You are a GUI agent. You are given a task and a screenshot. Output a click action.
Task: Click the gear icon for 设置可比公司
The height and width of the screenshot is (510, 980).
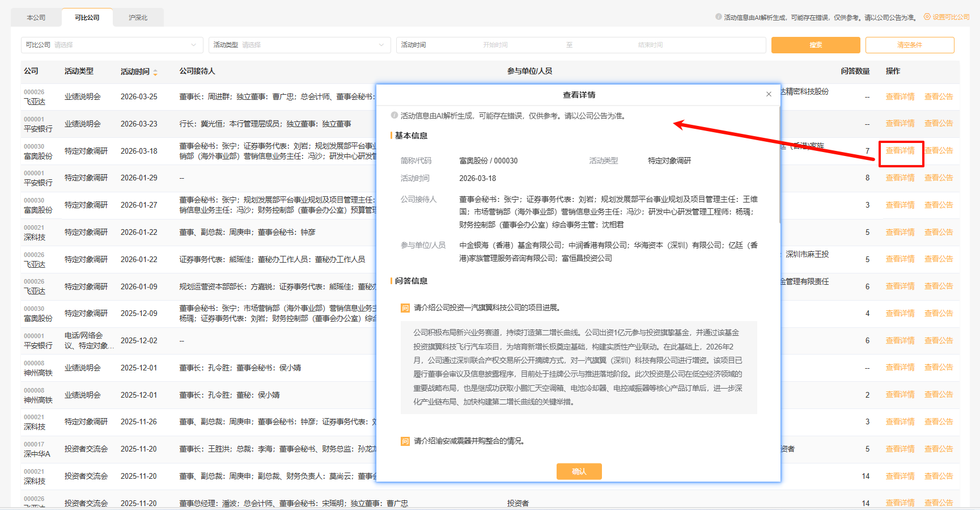pyautogui.click(x=927, y=17)
